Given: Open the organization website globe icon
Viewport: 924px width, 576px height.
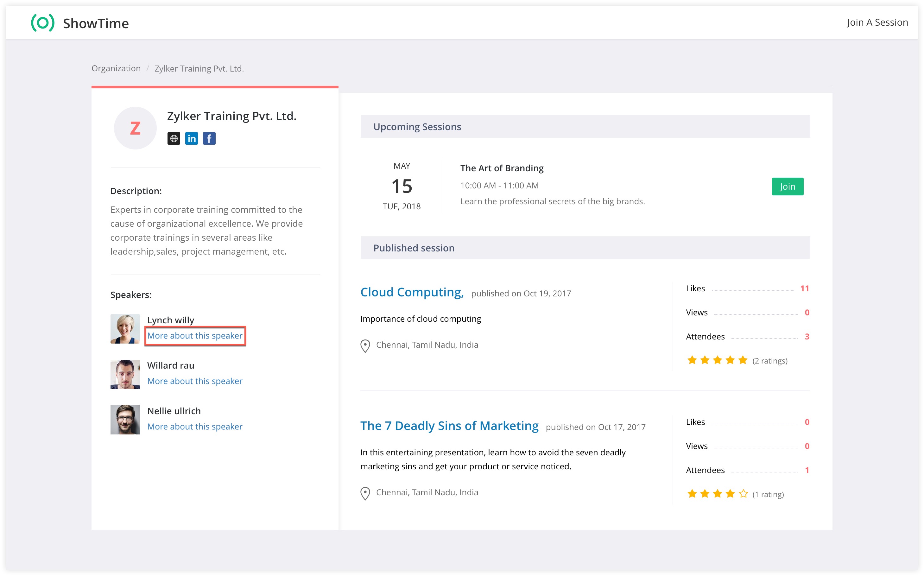Looking at the screenshot, I should [x=174, y=138].
